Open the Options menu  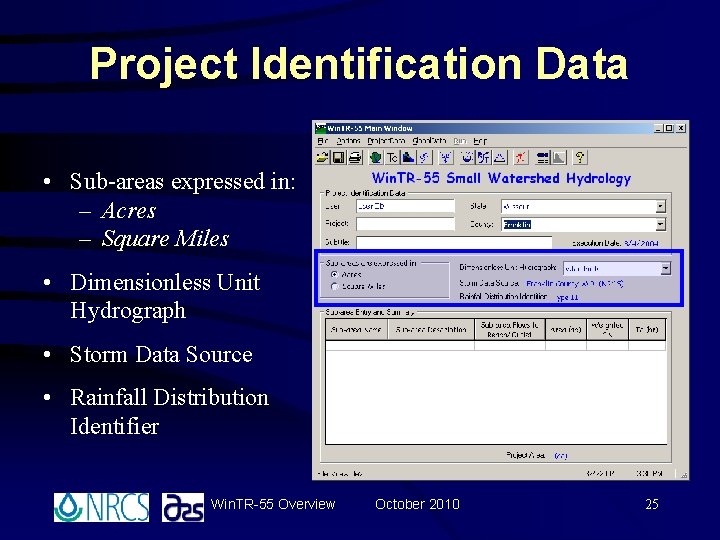pos(348,141)
